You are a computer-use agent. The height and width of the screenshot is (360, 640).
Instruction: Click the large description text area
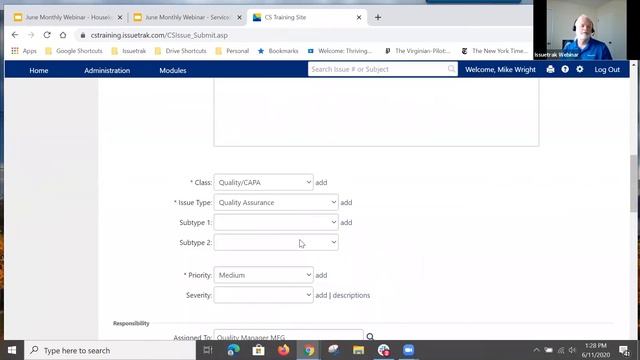tap(376, 113)
